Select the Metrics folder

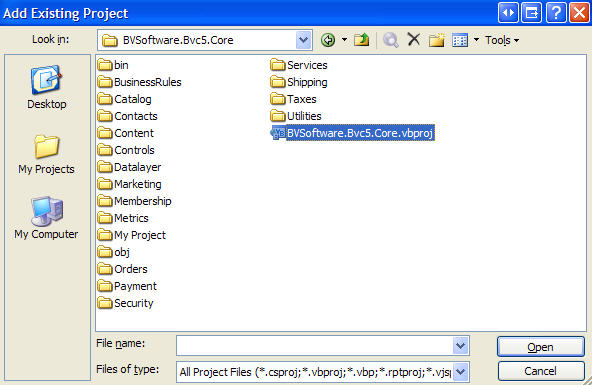coord(123,218)
